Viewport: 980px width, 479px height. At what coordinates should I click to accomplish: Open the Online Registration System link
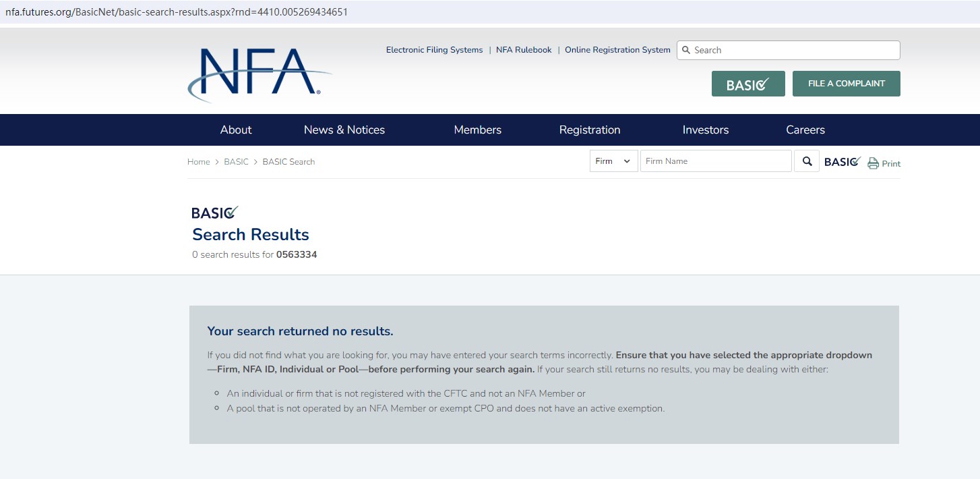(x=617, y=50)
